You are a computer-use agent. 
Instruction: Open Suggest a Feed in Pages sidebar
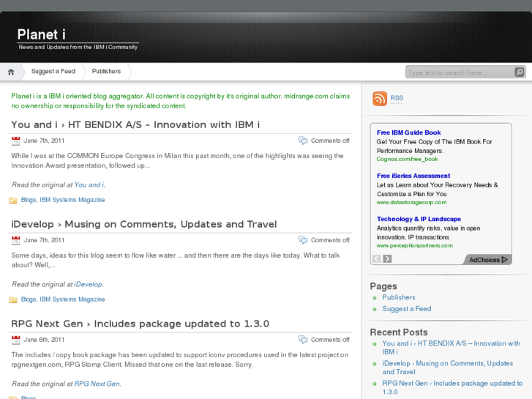click(407, 309)
